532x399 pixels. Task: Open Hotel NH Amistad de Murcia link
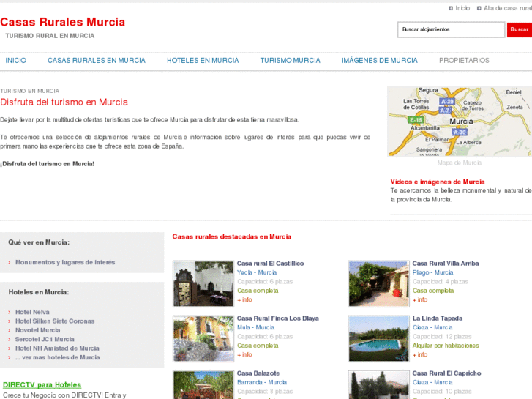tap(57, 348)
